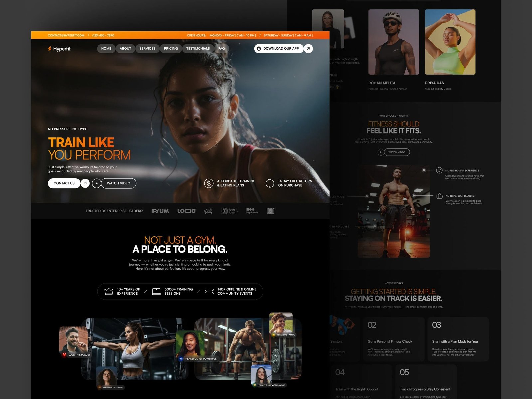Click the smiley icon for Simple, Human Experience

pyautogui.click(x=439, y=170)
